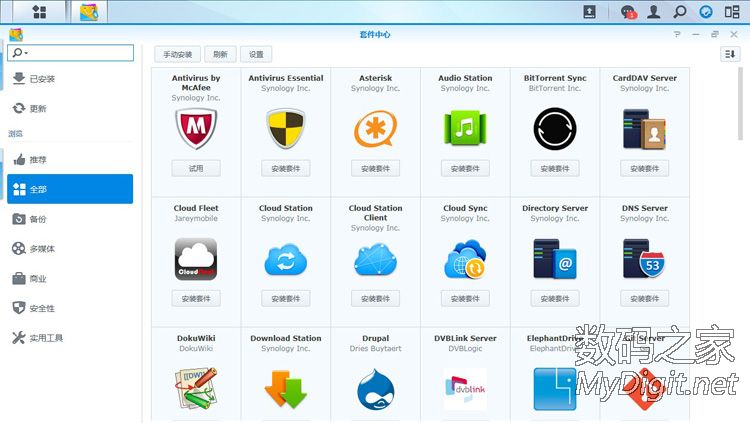
Task: Click the Drupal droplet icon
Action: click(375, 389)
